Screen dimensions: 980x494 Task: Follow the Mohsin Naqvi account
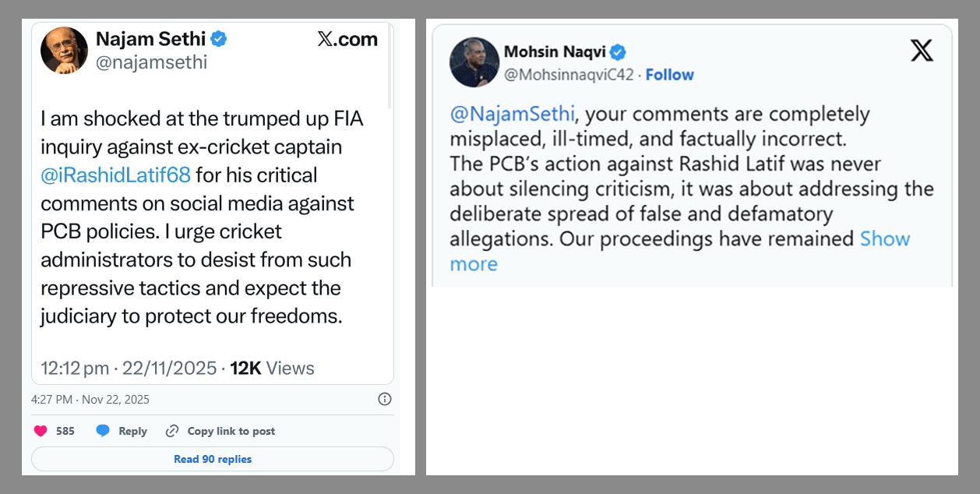(669, 75)
